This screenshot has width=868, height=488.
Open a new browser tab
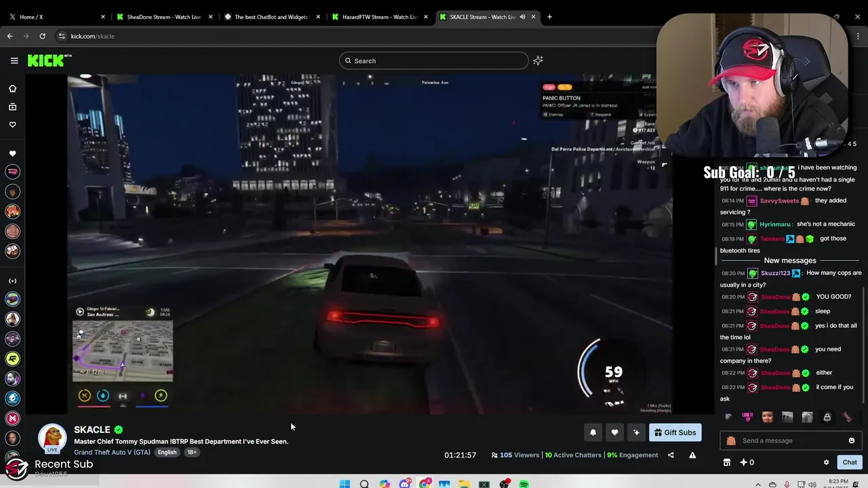tap(549, 17)
